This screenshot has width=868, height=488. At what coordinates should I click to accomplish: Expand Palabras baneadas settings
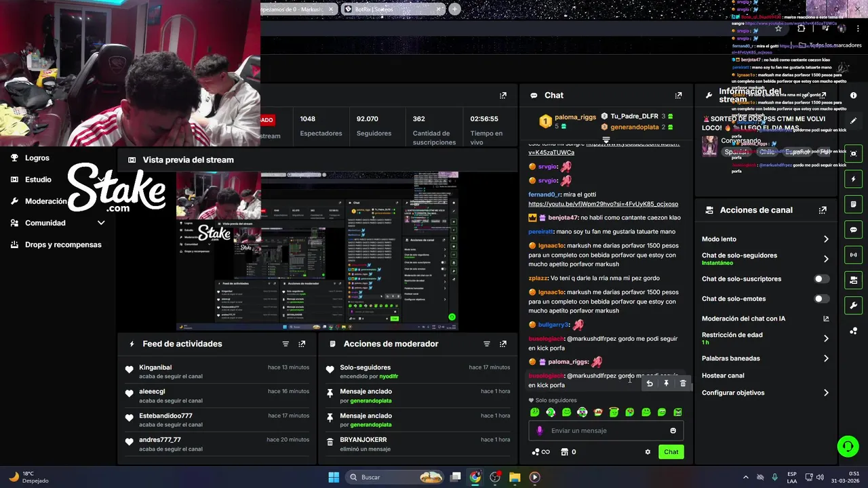(x=826, y=359)
